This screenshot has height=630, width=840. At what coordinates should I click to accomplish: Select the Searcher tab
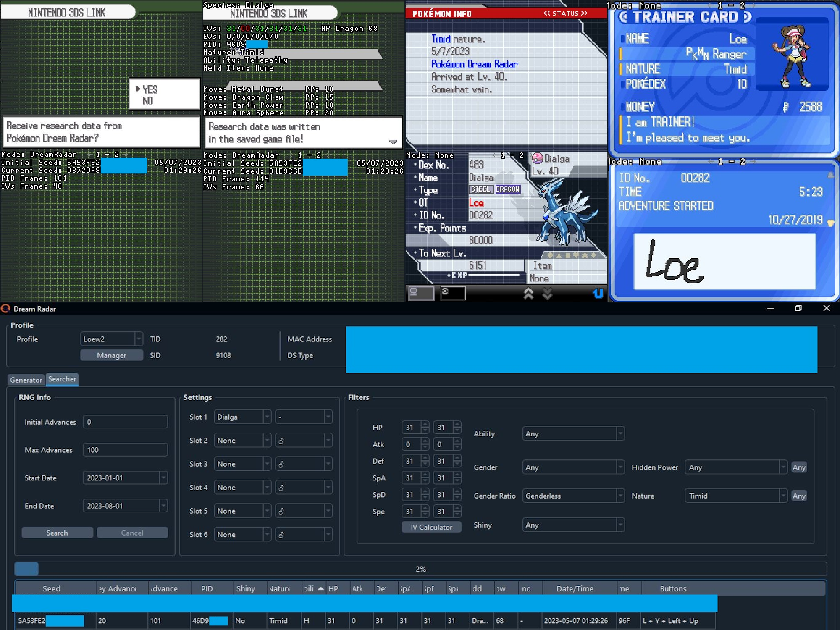pos(62,379)
